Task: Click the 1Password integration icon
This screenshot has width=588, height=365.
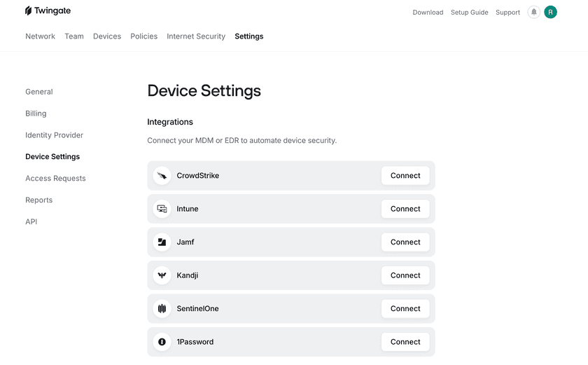Action: 162,342
